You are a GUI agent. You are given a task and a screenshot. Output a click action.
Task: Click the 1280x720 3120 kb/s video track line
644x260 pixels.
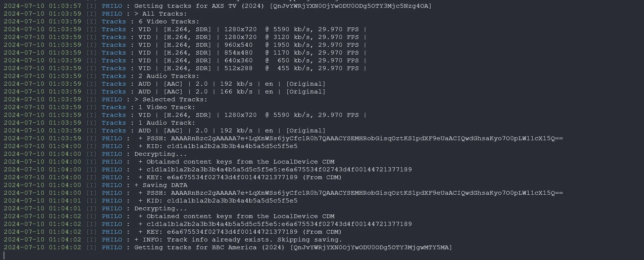point(185,37)
